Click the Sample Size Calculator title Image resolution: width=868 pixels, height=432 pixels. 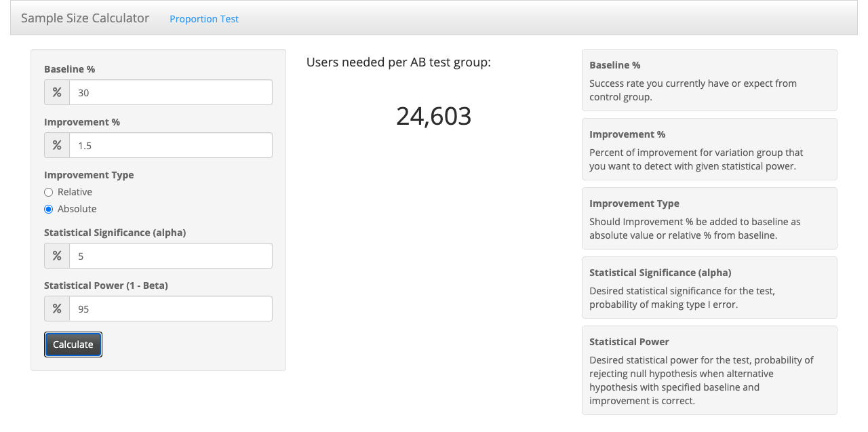pos(85,18)
